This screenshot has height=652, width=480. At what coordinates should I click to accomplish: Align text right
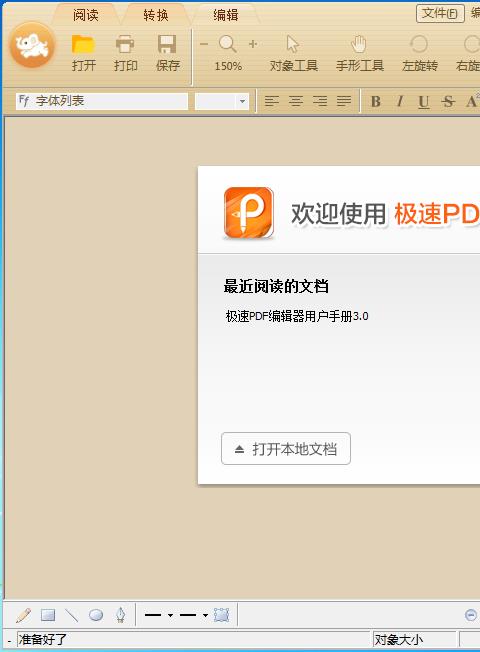point(320,101)
